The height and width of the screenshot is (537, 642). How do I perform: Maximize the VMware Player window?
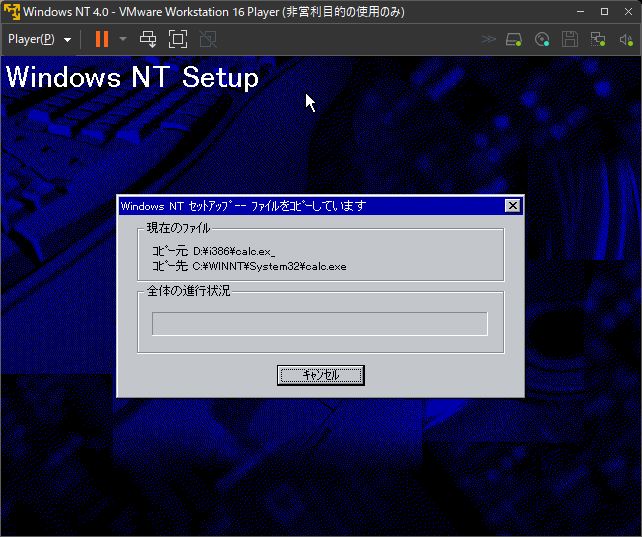pyautogui.click(x=604, y=11)
